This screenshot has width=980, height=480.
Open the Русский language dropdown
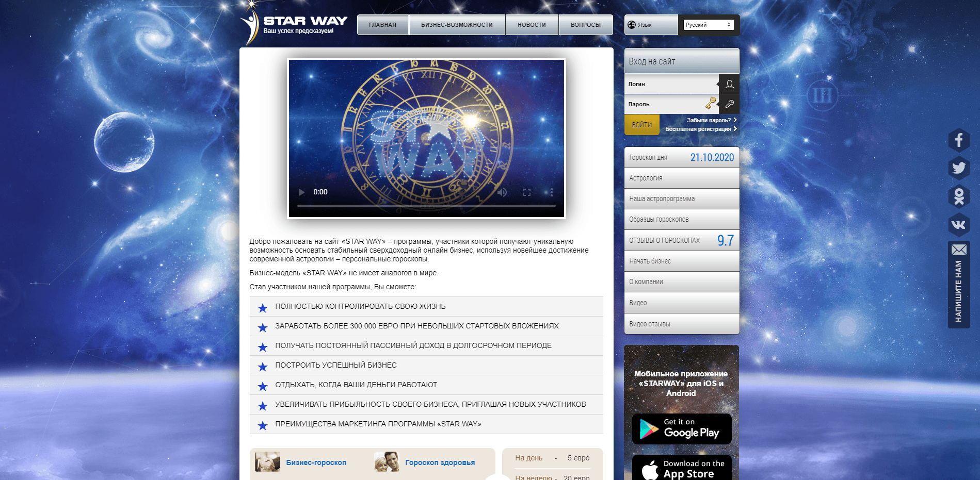709,24
